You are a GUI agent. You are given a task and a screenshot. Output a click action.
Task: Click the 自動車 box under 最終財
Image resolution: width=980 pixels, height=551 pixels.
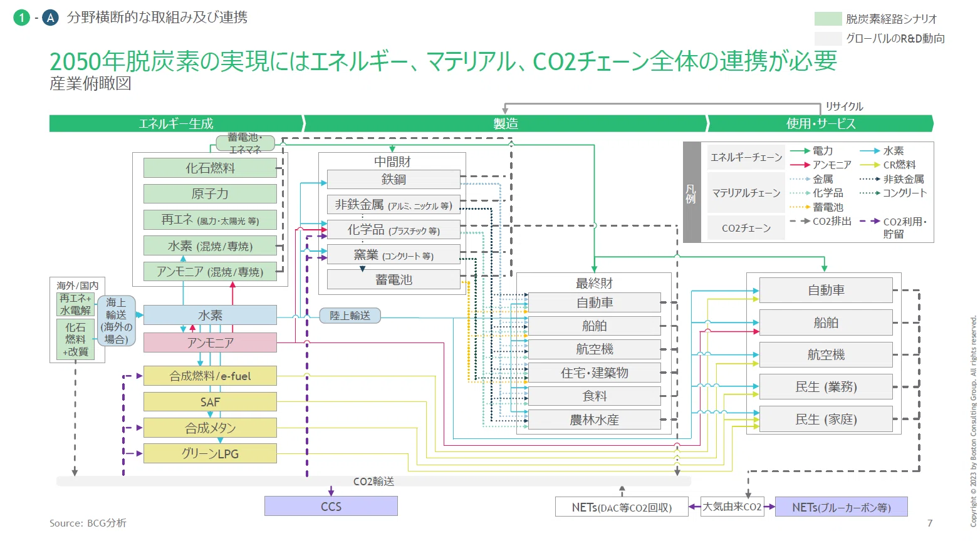(595, 302)
